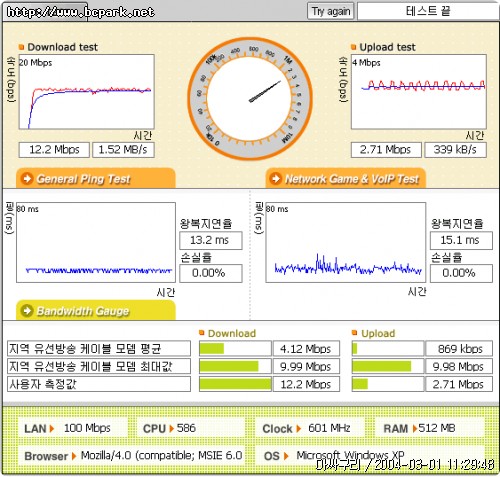
Task: Click the orange Download test bullet icon
Action: click(22, 47)
